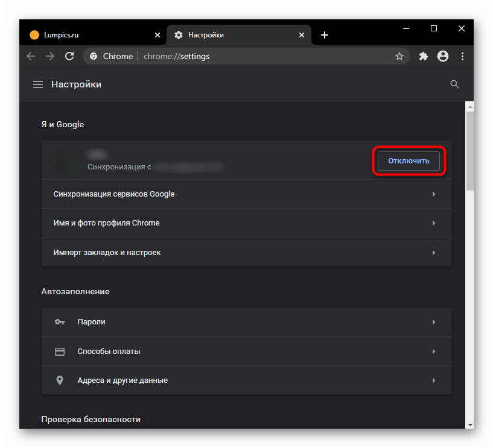The image size is (493, 448).
Task: Open the profile avatar icon in the toolbar
Action: coord(443,56)
